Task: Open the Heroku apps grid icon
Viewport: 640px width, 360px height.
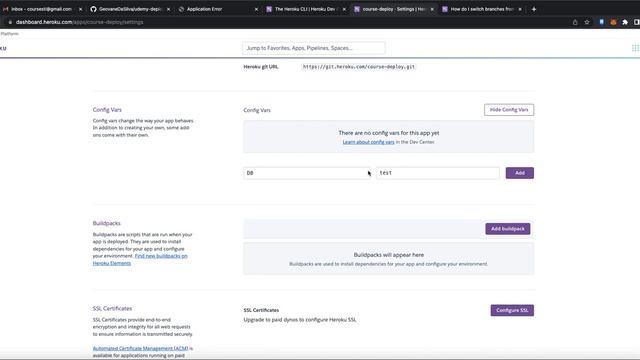Action: click(x=635, y=48)
